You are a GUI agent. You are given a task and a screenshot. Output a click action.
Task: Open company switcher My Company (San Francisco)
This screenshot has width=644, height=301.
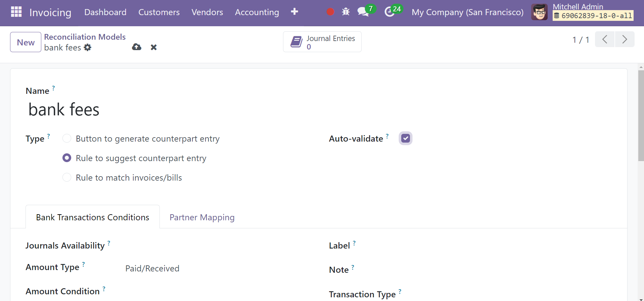[467, 12]
